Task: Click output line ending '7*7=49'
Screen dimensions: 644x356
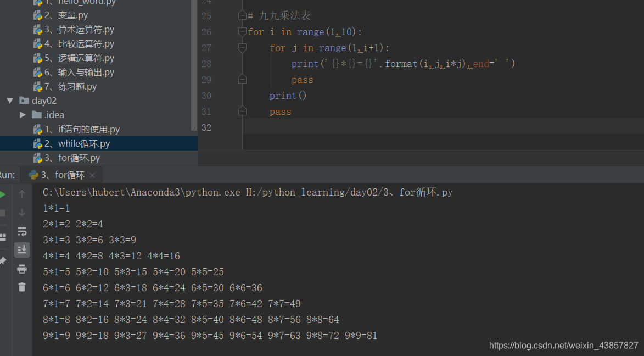Action: coord(172,304)
